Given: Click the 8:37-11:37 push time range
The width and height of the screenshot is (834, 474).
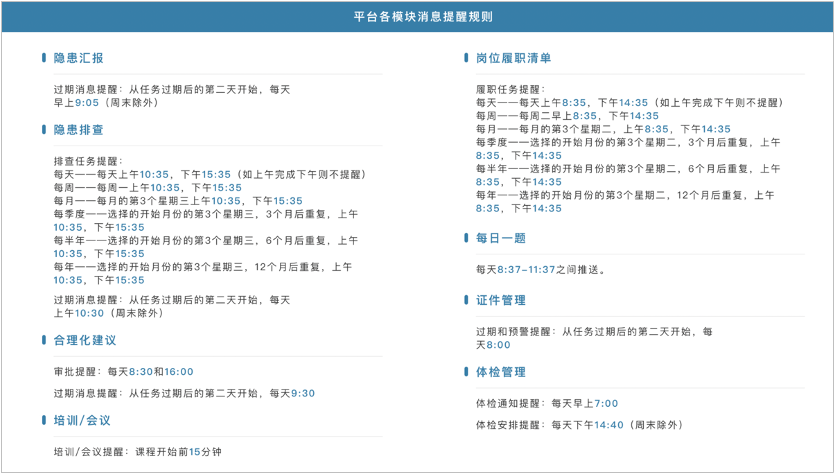Looking at the screenshot, I should [x=527, y=270].
